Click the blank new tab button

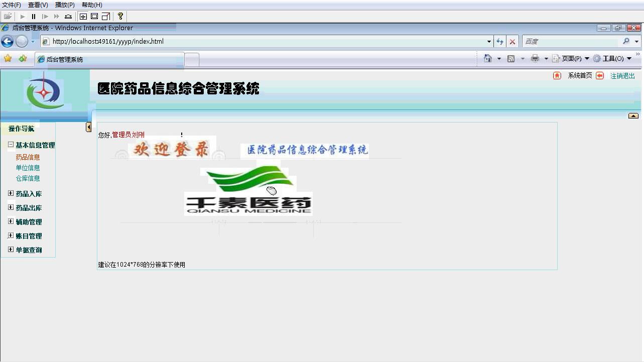(192, 60)
